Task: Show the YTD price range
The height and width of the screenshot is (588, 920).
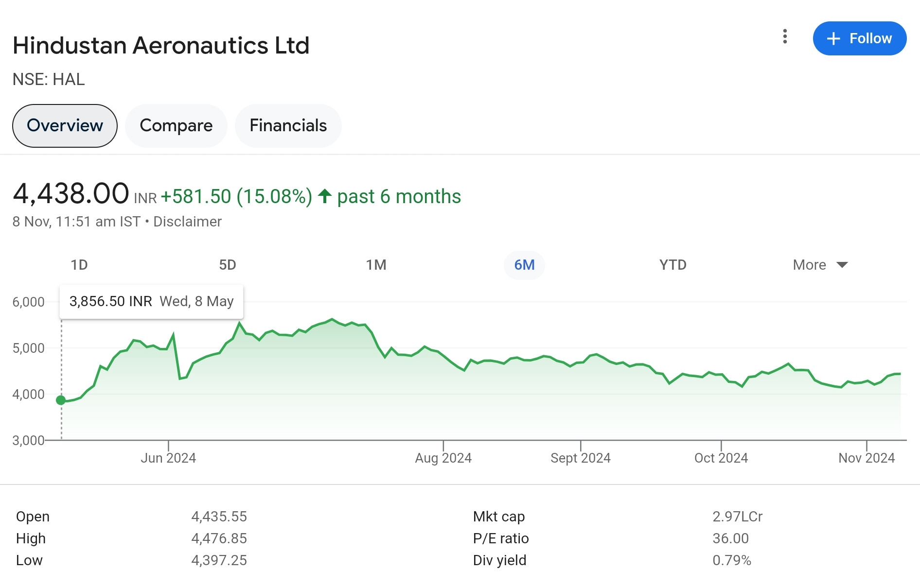Action: 673,265
